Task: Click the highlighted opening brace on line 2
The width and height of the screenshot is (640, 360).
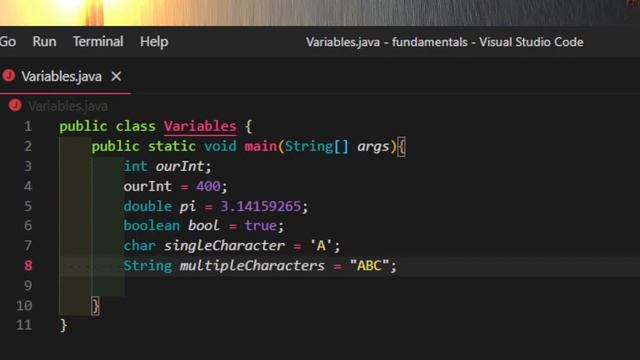Action: pos(401,146)
